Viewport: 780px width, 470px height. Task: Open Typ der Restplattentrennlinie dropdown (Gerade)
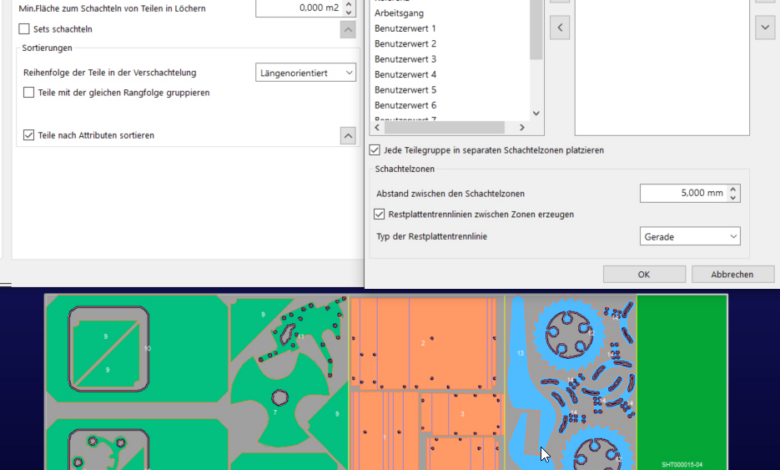[x=690, y=237]
